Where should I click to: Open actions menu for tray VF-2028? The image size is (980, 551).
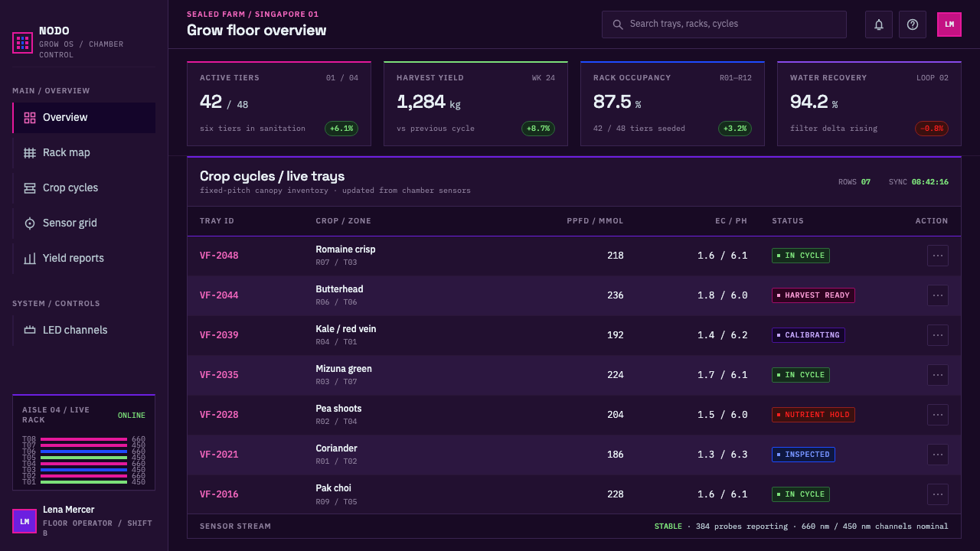[x=938, y=415]
